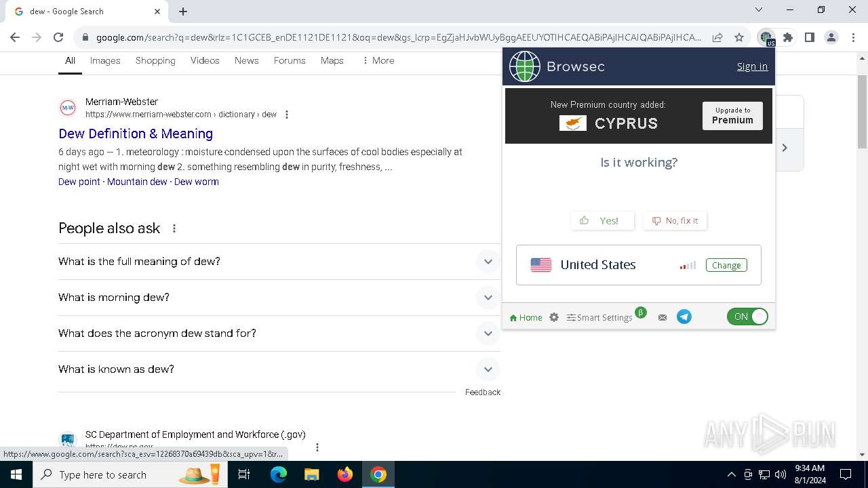Open Windows notification center
Image resolution: width=868 pixels, height=488 pixels.
click(x=846, y=474)
